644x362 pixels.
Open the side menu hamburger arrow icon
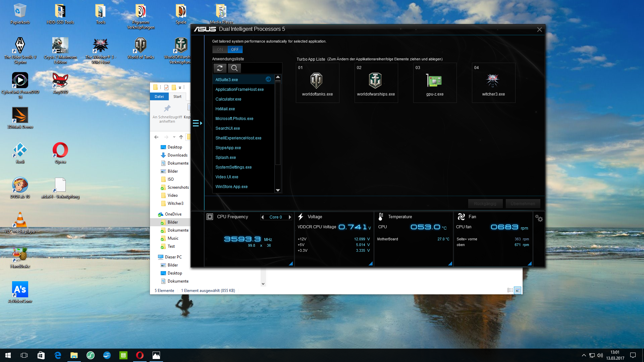[197, 123]
